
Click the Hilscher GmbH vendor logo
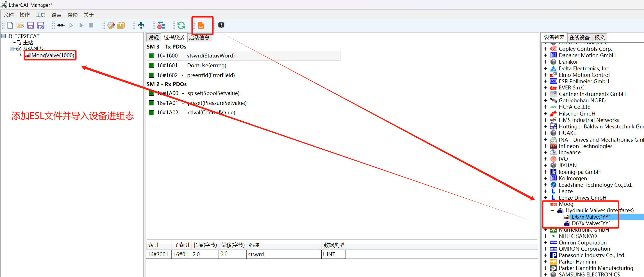(553, 114)
